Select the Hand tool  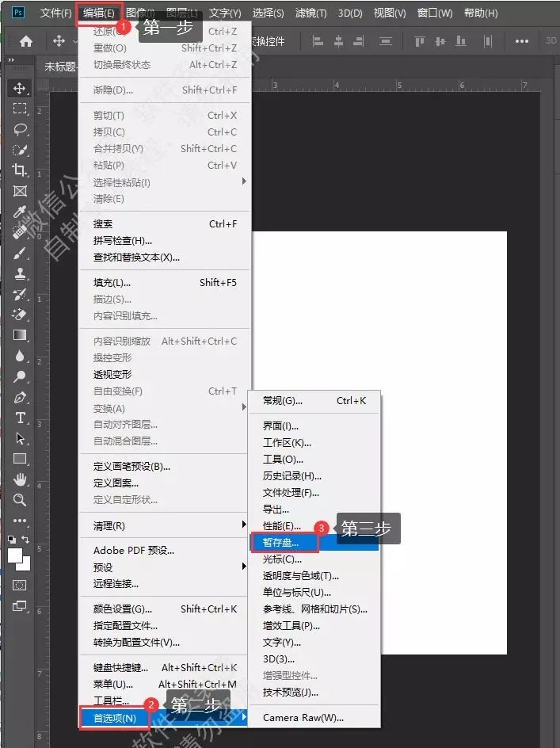20,479
